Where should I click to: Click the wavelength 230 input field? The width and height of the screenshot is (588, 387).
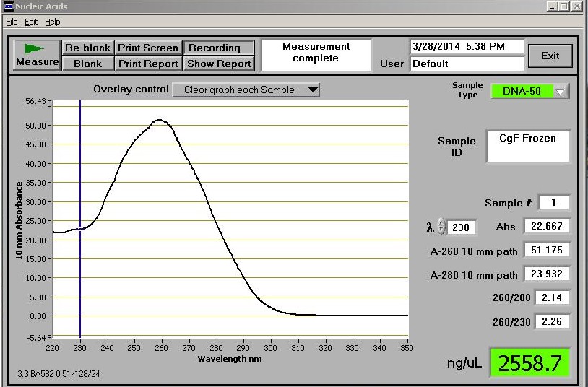(x=462, y=227)
